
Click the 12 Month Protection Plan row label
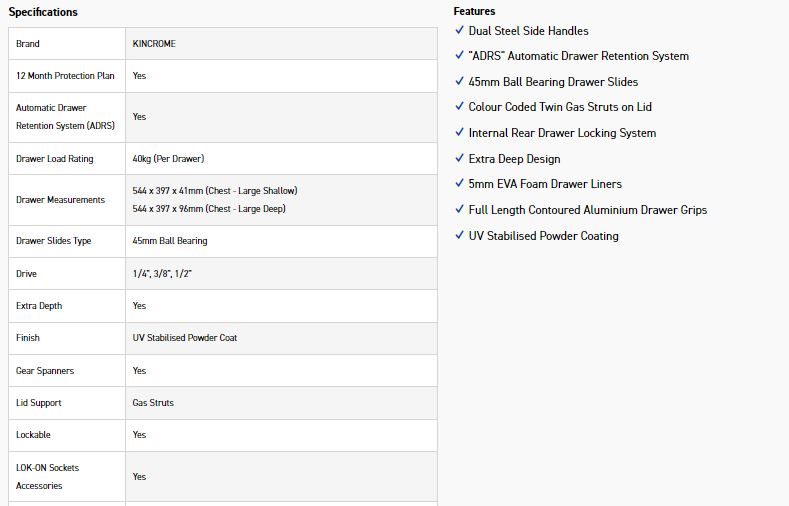pyautogui.click(x=65, y=76)
